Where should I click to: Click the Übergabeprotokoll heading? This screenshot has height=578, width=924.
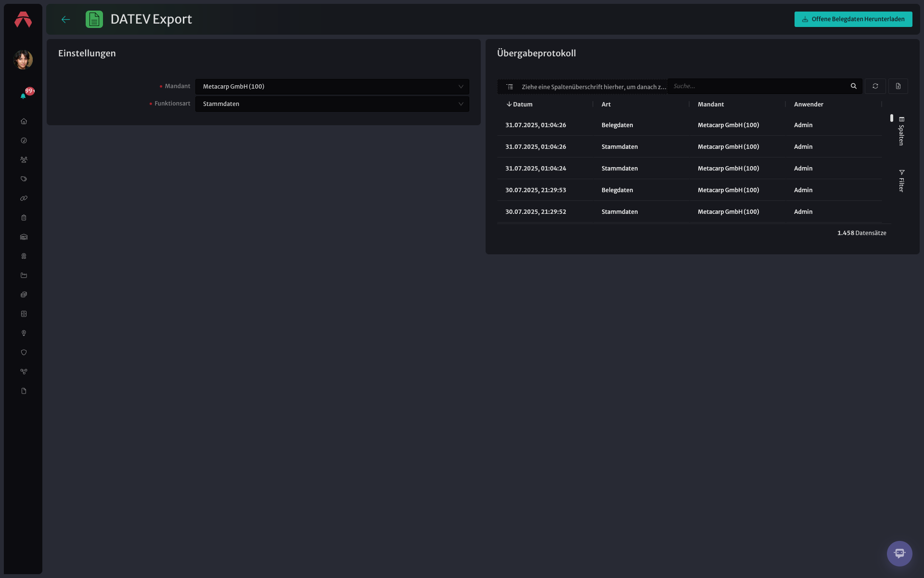[536, 53]
